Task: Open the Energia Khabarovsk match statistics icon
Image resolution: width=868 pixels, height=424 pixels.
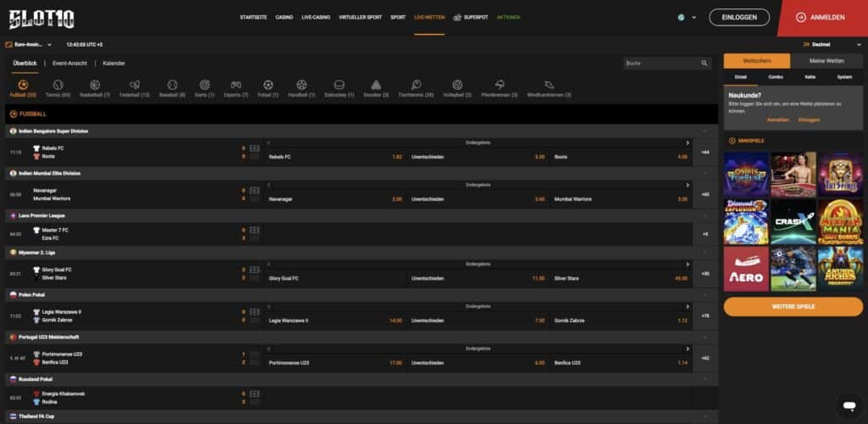Action: [x=254, y=393]
